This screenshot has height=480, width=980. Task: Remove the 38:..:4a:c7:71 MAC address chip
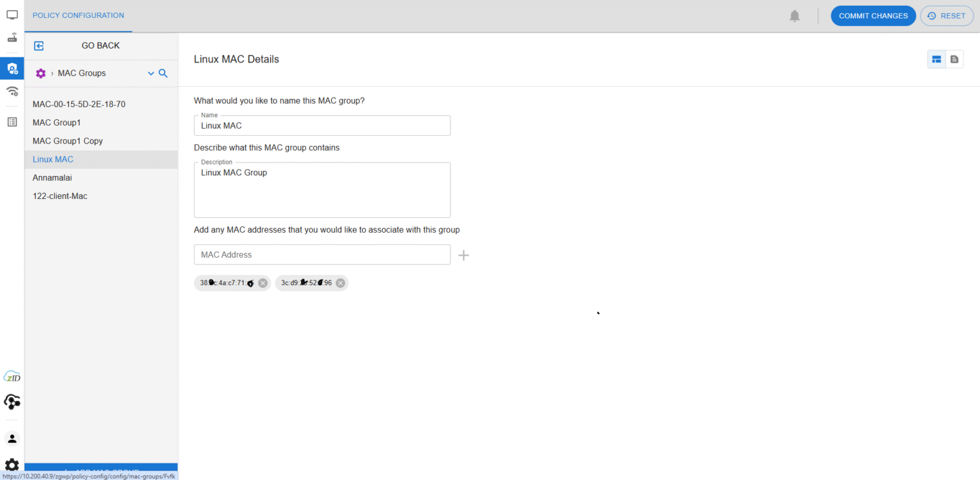tap(263, 283)
